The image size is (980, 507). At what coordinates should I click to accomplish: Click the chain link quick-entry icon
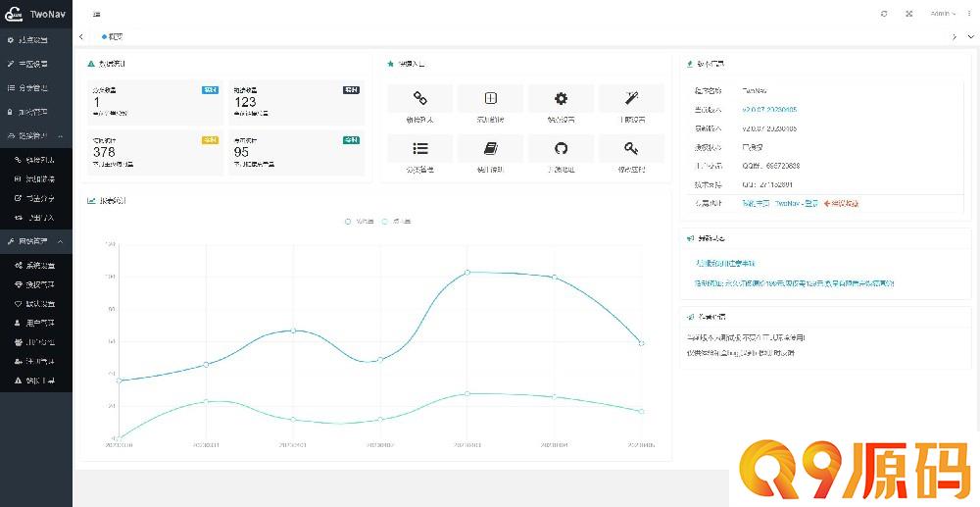tap(419, 98)
